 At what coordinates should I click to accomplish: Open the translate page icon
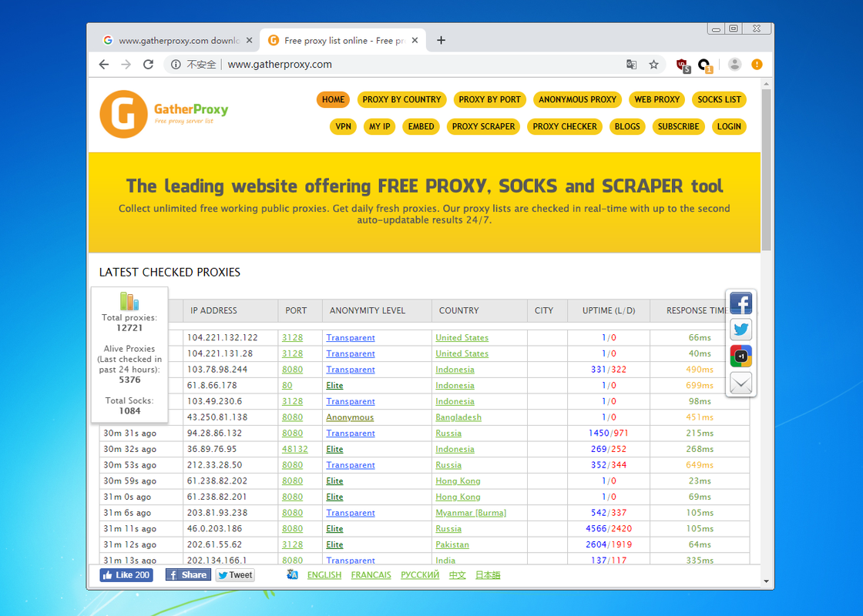(x=631, y=65)
